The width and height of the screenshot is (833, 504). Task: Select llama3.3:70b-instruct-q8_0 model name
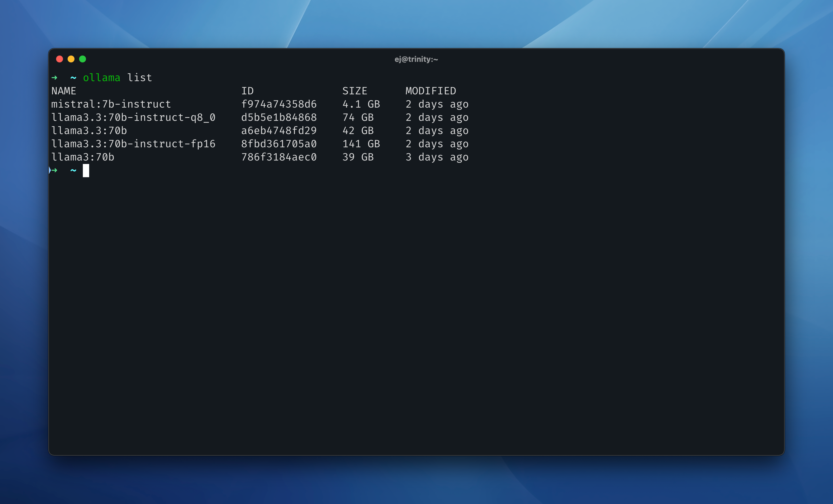click(133, 117)
